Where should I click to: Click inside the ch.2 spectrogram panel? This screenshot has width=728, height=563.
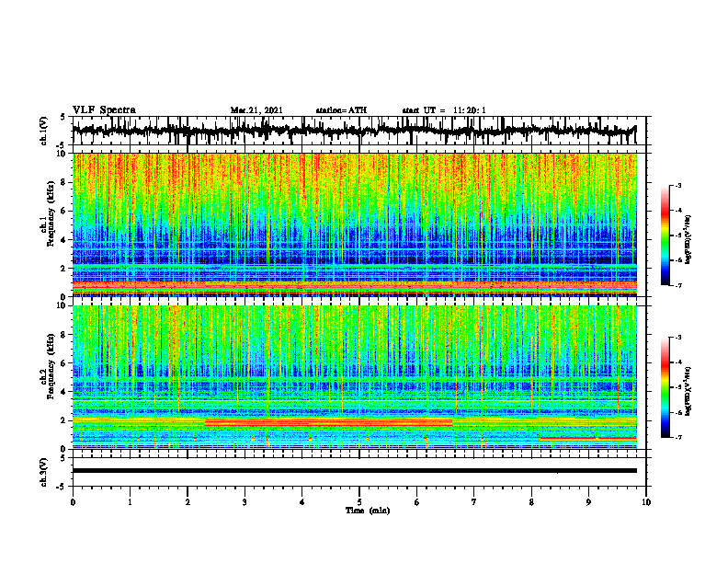click(x=354, y=377)
